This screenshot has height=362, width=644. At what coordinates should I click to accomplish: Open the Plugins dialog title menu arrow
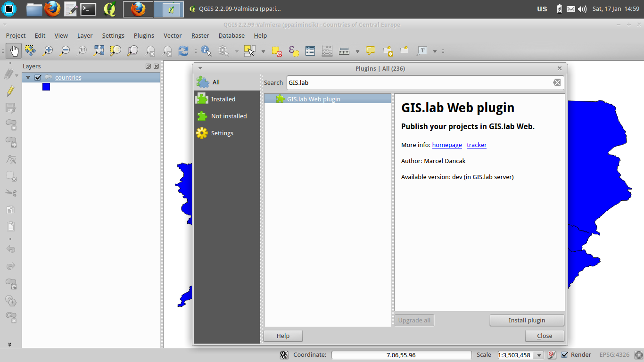pyautogui.click(x=200, y=68)
